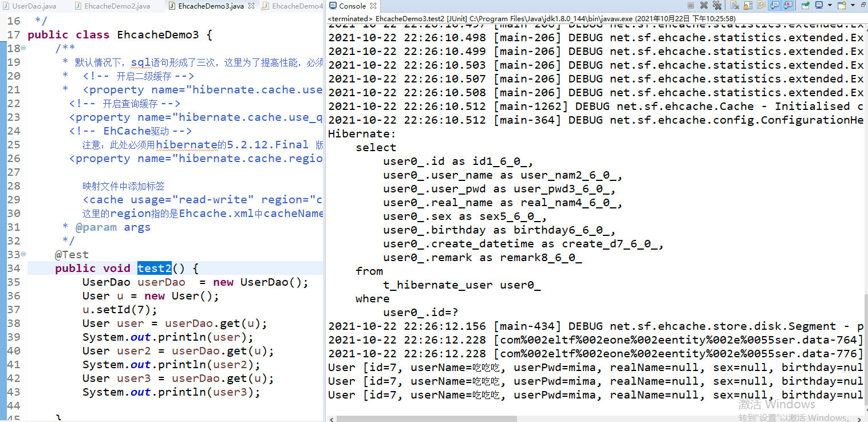Click Remove Launch icon in Console toolbar
The width and height of the screenshot is (868, 422).
(704, 6)
